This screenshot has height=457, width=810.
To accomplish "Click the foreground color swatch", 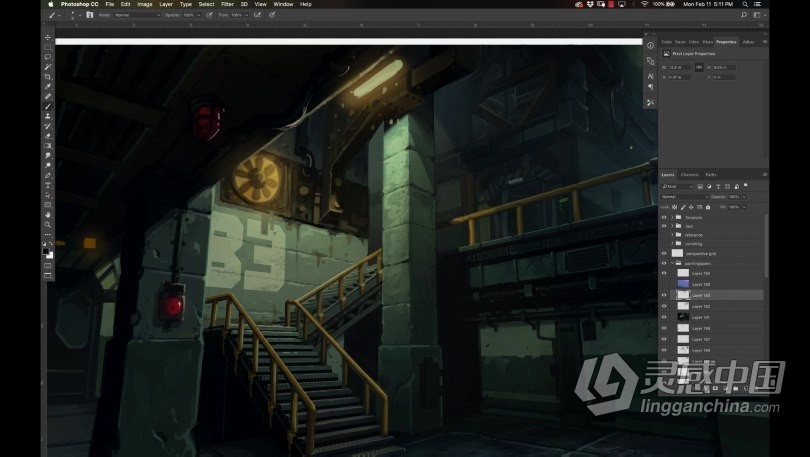I will [46, 251].
